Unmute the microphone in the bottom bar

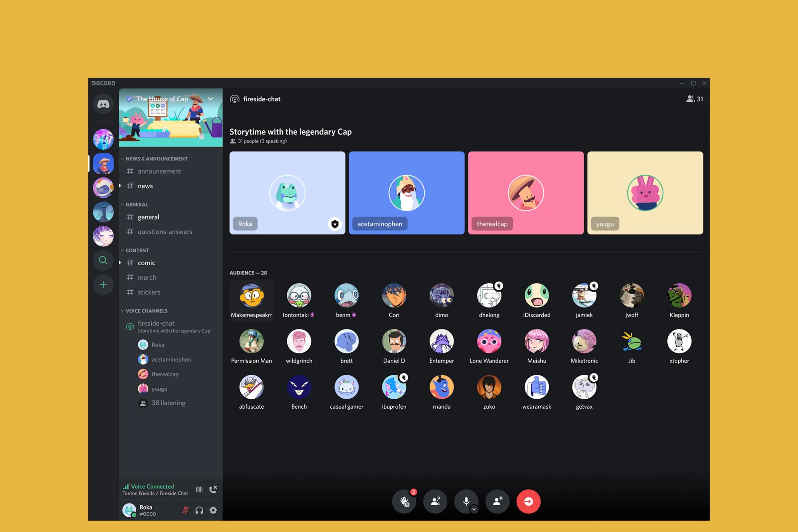[x=467, y=501]
